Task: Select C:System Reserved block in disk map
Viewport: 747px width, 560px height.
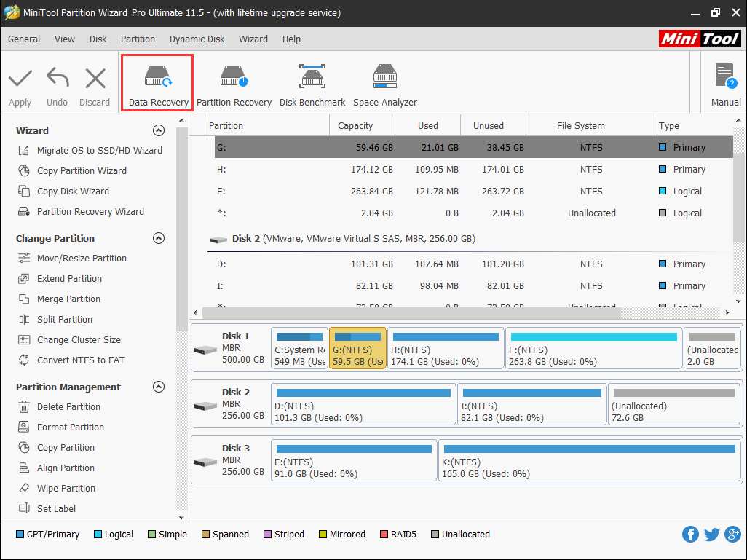Action: 300,348
